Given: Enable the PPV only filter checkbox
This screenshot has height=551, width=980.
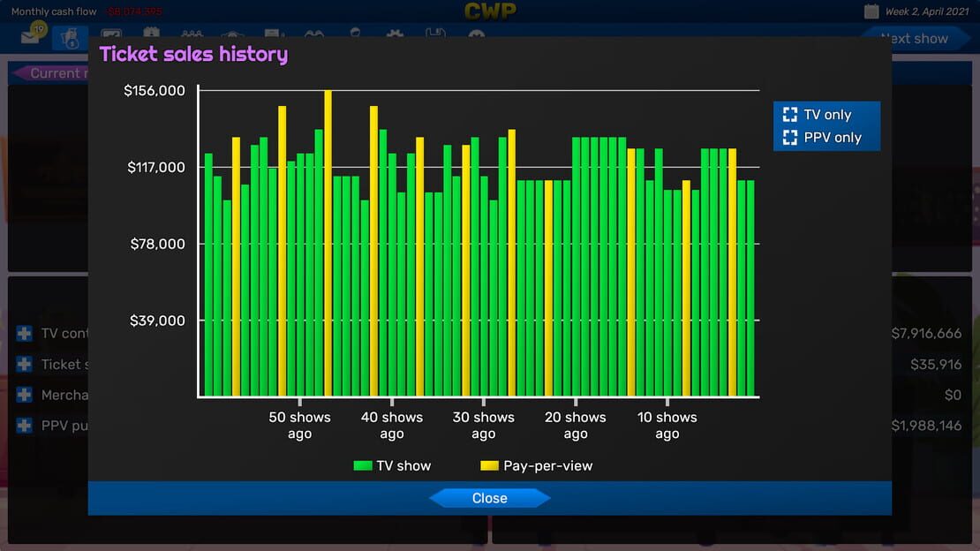Looking at the screenshot, I should (x=790, y=138).
